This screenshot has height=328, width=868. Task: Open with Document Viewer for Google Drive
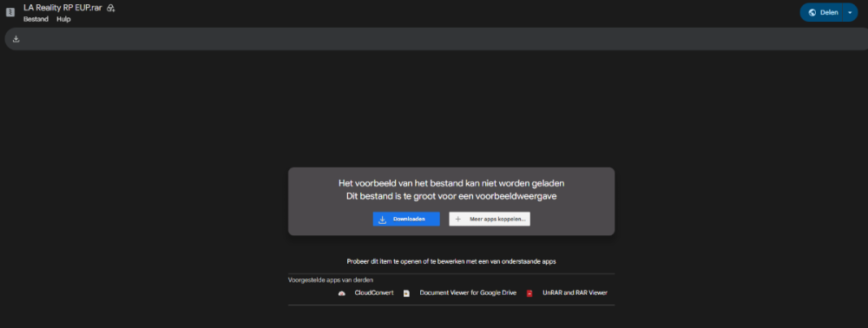468,292
